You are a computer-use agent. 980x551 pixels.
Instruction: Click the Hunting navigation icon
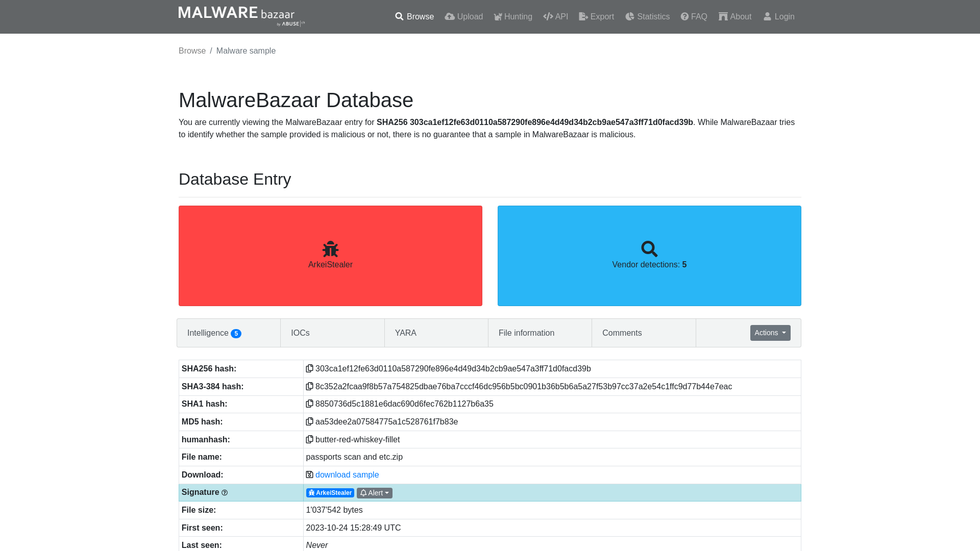(x=498, y=17)
